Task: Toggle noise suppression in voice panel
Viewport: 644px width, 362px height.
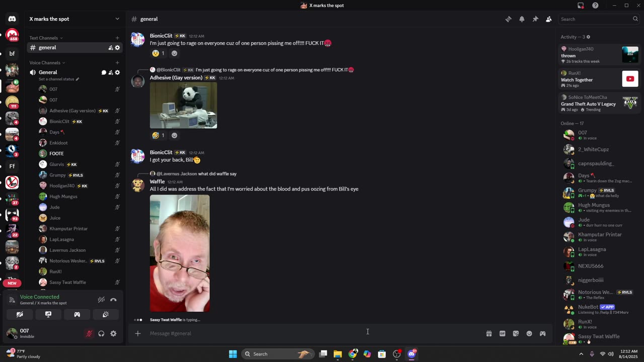Action: 101,300
